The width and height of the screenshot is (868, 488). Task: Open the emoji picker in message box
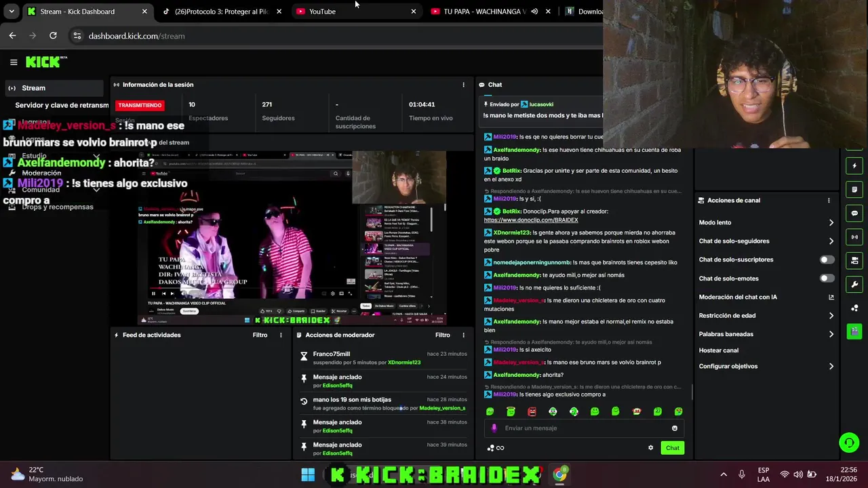(674, 428)
